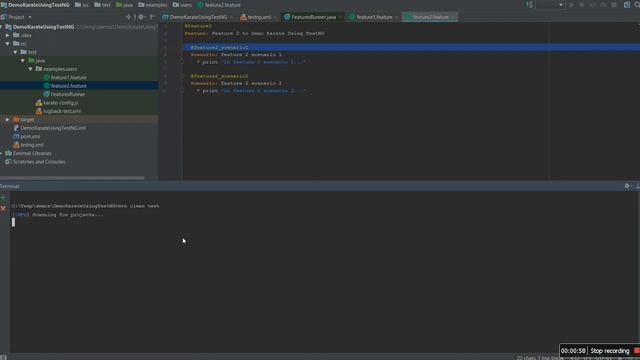Click the Stop recording button
This screenshot has width=640, height=360.
pyautogui.click(x=609, y=351)
